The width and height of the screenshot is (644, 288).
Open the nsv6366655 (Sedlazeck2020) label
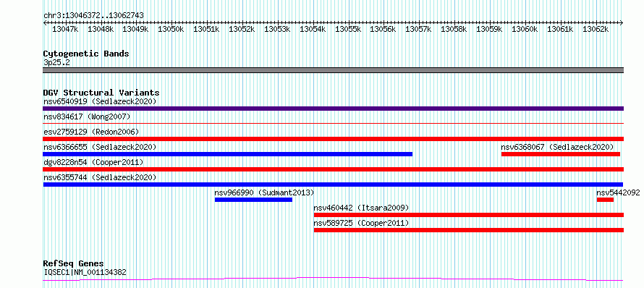pyautogui.click(x=100, y=147)
